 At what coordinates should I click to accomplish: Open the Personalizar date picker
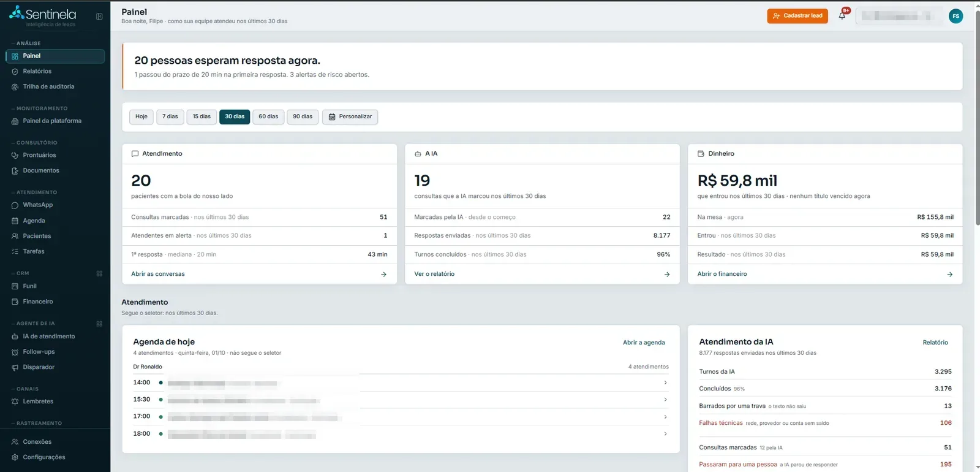click(350, 116)
